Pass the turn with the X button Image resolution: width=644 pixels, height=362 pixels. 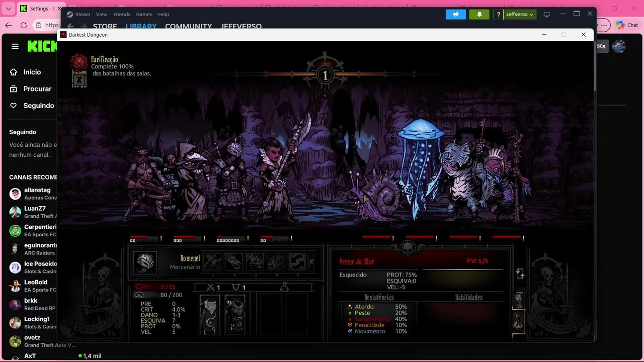(x=311, y=261)
